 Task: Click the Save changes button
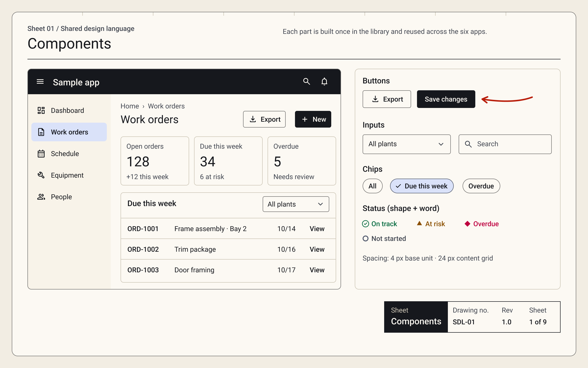click(446, 99)
